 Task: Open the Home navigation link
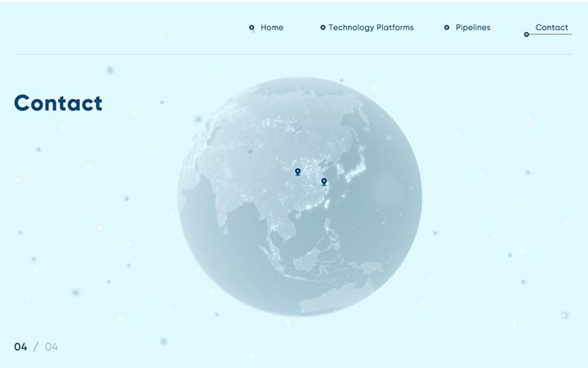click(272, 28)
